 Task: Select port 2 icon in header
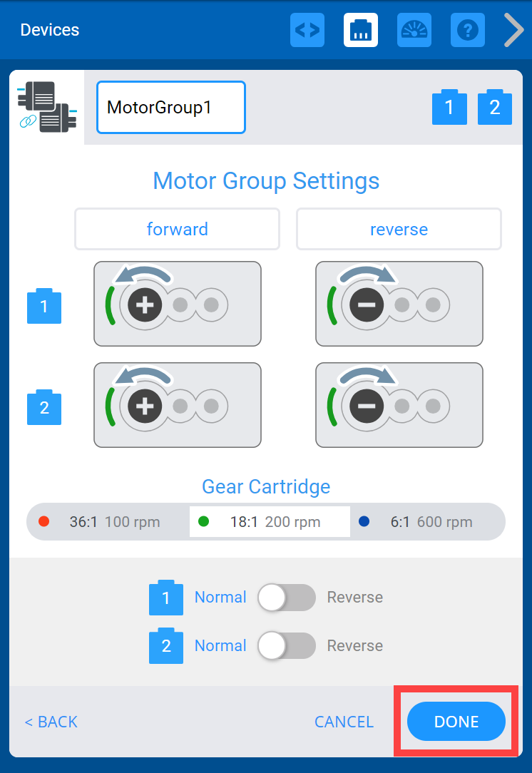pos(494,108)
